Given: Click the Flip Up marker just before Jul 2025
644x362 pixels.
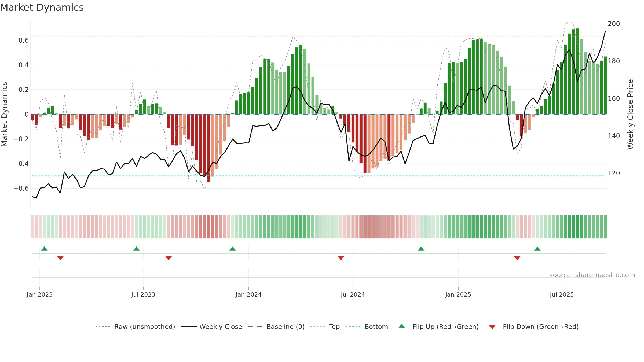Looking at the screenshot, I should click(537, 249).
